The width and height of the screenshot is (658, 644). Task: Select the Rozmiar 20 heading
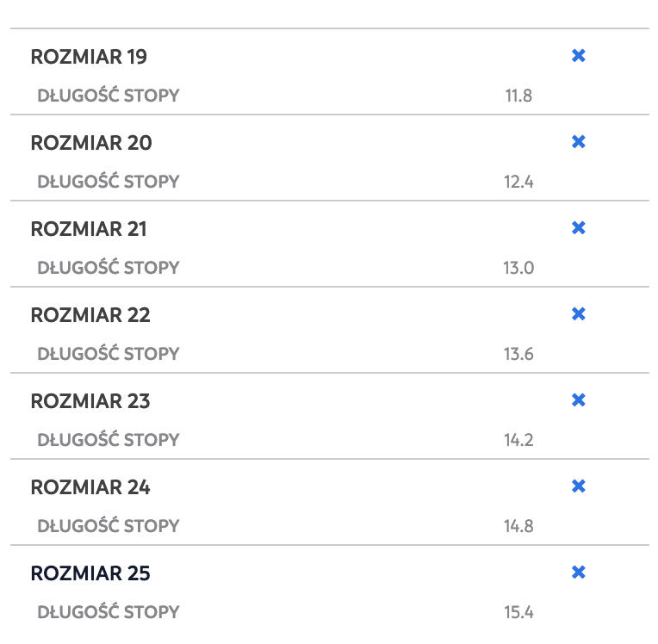click(x=91, y=143)
